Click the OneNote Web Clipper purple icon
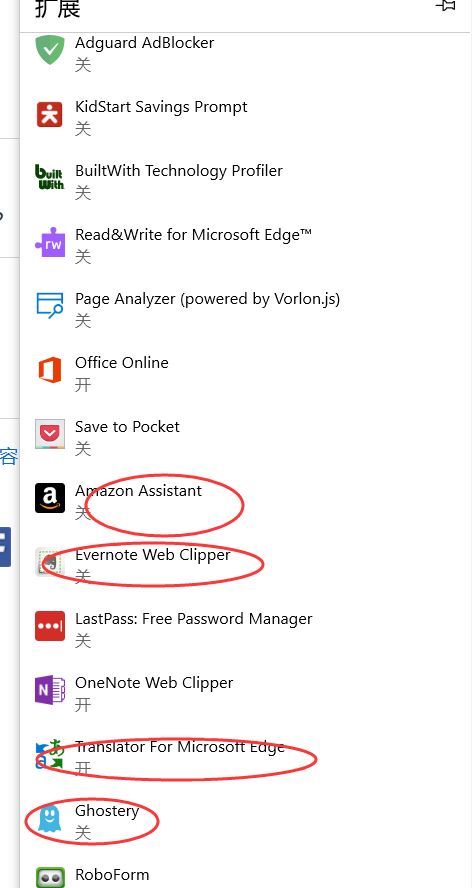472x888 pixels. 50,690
